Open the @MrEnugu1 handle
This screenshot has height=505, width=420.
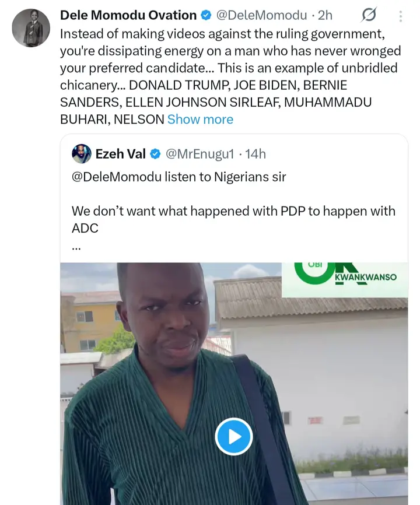200,154
